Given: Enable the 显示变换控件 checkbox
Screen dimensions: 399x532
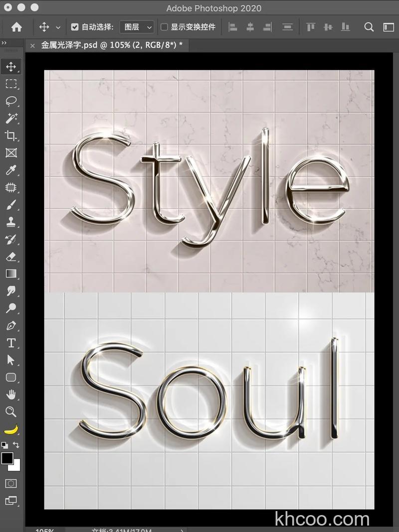Looking at the screenshot, I should [x=164, y=27].
